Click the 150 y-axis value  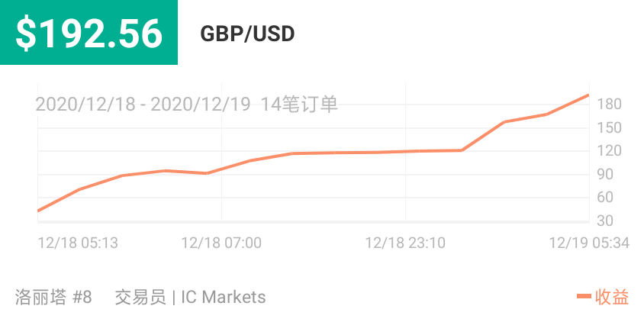pyautogui.click(x=609, y=127)
